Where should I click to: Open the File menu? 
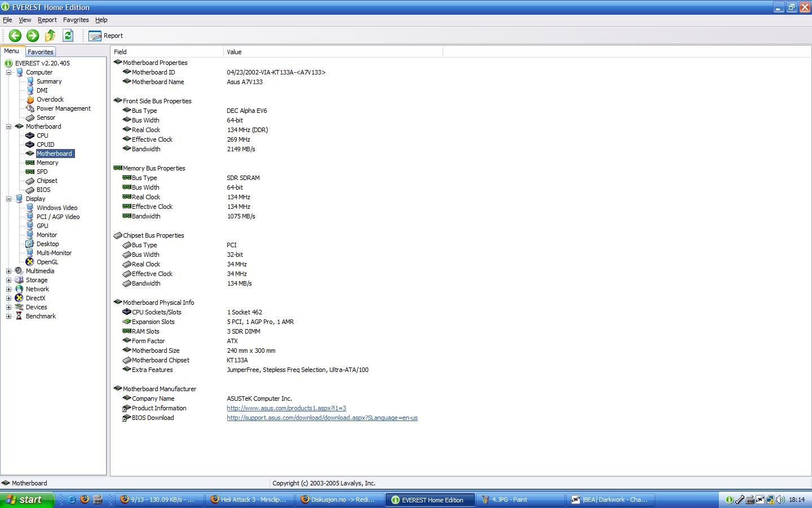[x=7, y=20]
